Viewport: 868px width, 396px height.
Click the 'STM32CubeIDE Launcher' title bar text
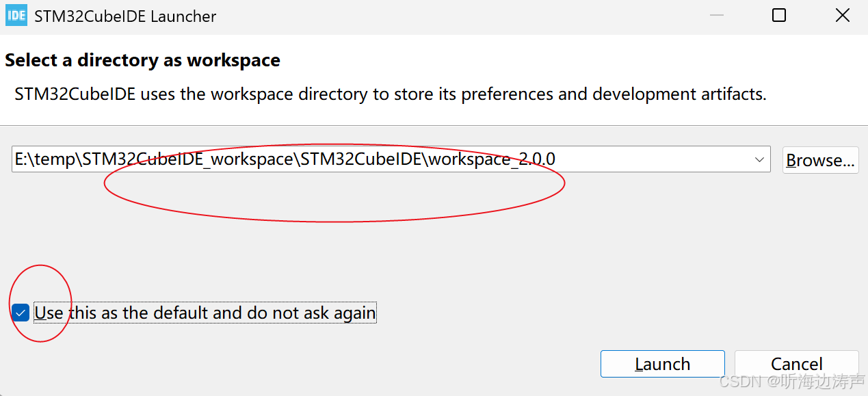point(125,16)
